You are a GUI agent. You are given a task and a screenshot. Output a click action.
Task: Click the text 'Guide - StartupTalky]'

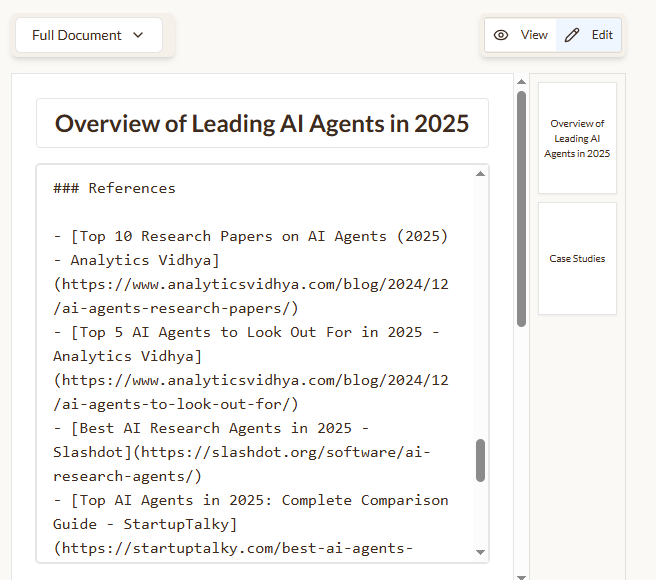tap(145, 524)
